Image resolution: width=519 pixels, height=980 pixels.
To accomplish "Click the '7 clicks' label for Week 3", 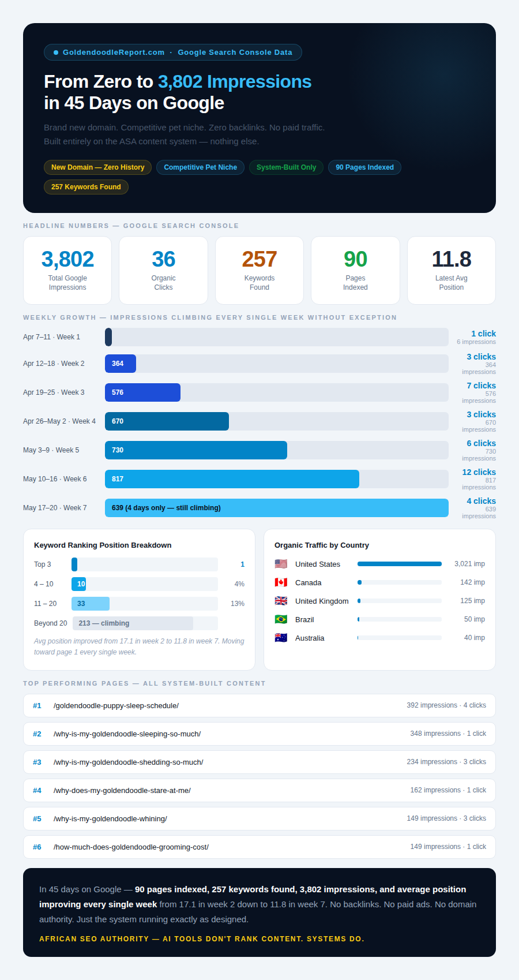I will [482, 386].
